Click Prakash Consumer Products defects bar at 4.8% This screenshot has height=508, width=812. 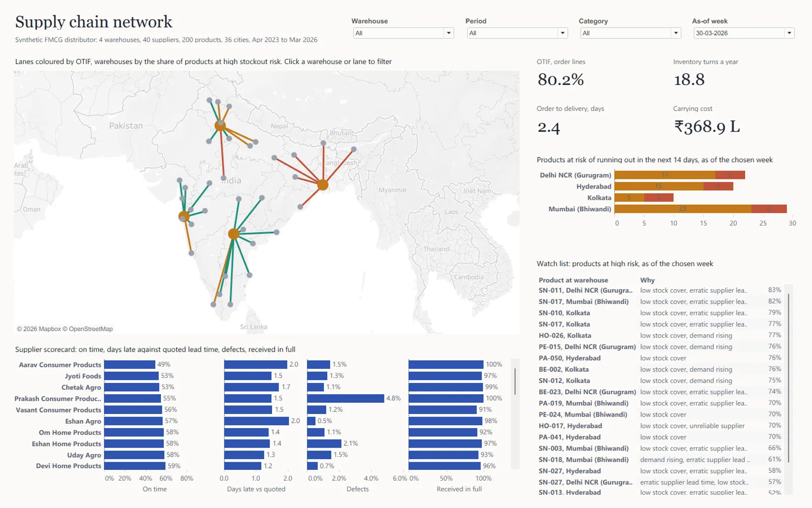coord(346,398)
